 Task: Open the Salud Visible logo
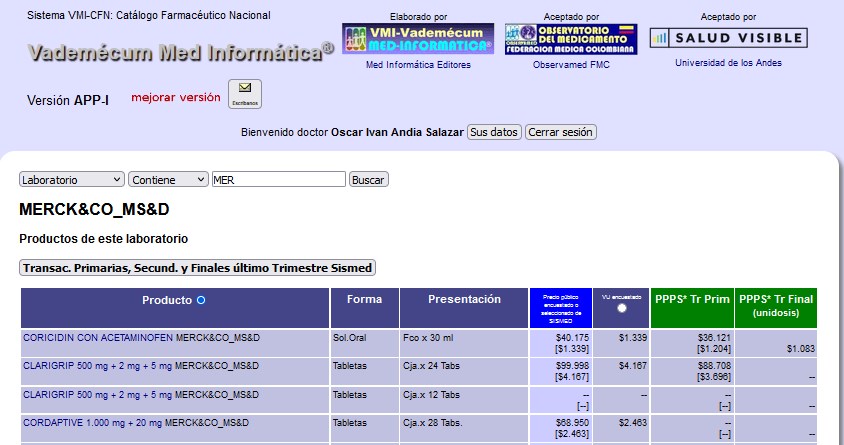click(729, 38)
